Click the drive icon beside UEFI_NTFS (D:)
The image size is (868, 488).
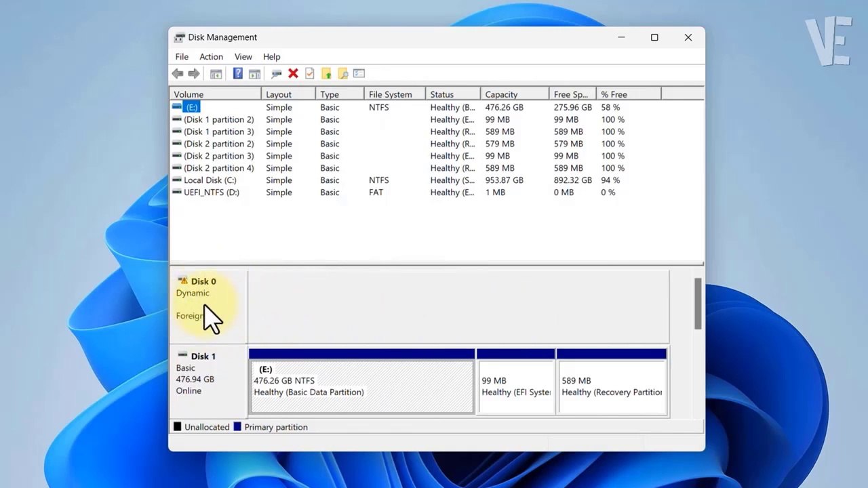(177, 192)
